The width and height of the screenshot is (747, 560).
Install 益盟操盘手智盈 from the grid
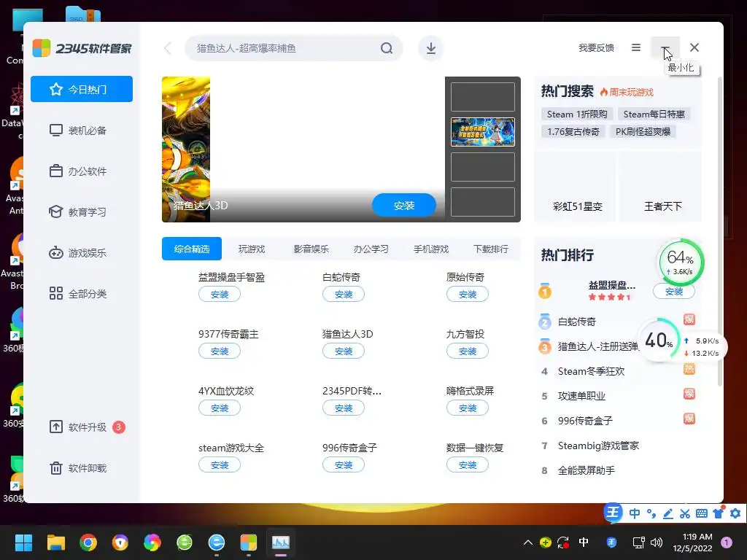pos(220,295)
